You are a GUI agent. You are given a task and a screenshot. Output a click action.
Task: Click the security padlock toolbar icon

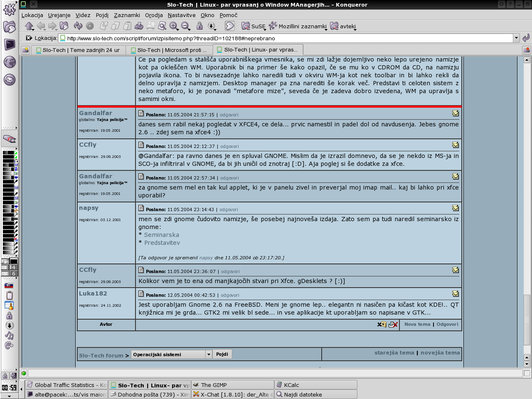(199, 26)
